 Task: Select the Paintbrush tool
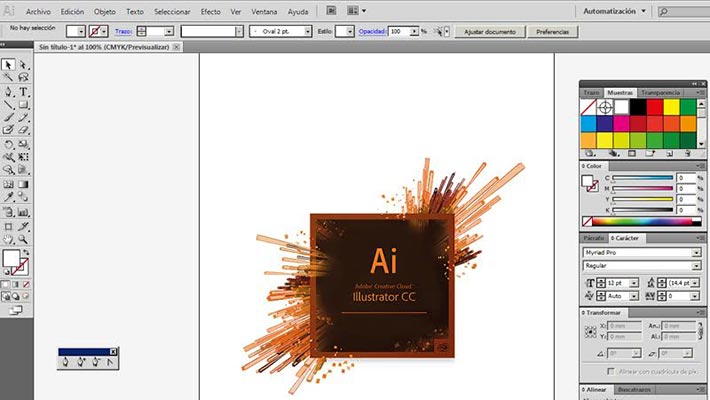pos(8,117)
